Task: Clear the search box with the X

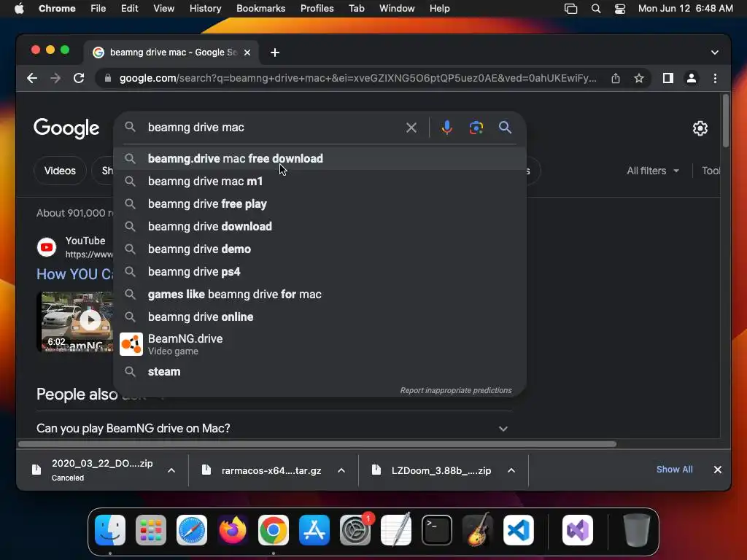Action: (x=411, y=128)
